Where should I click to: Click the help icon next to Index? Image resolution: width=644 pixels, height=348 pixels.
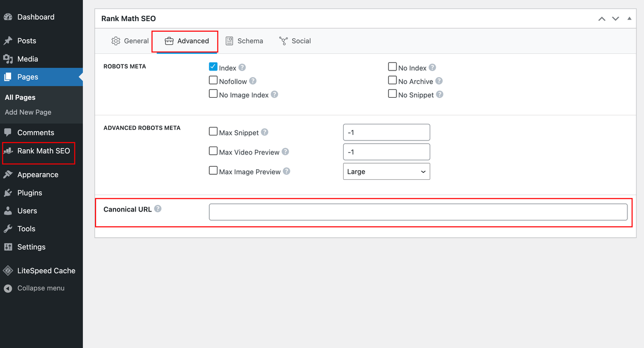(x=242, y=67)
